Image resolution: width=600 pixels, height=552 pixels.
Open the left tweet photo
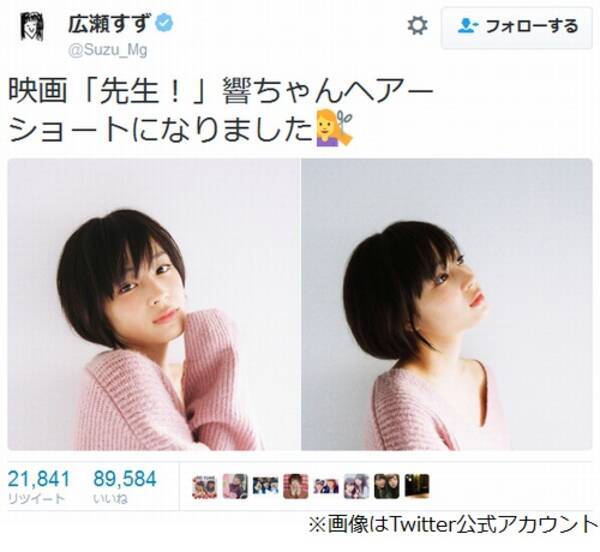[x=154, y=304]
